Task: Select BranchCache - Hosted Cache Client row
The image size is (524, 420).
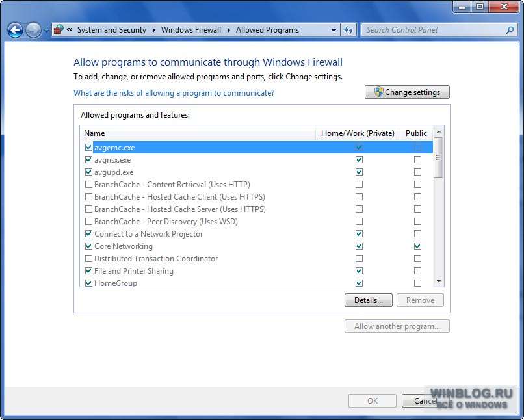Action: [256, 197]
